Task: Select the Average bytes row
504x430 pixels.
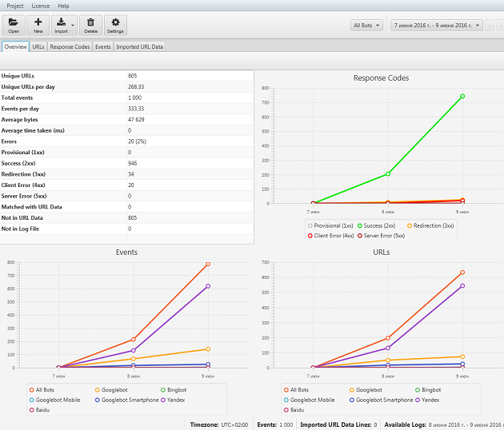Action: pos(127,119)
